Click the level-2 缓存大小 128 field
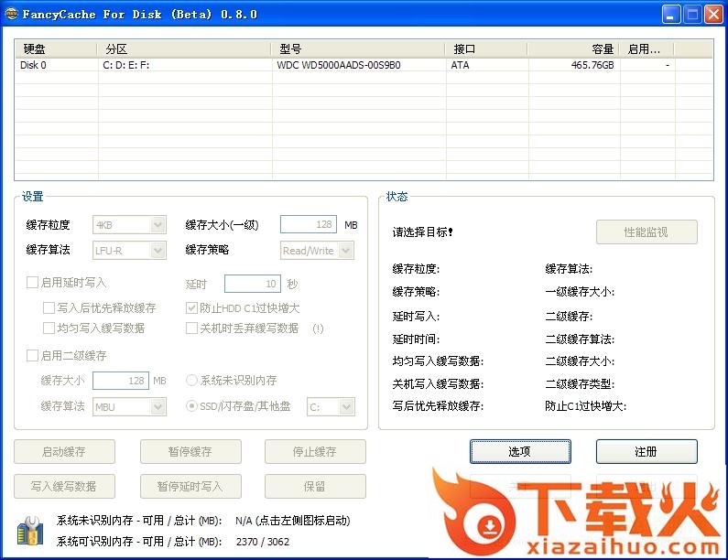Image resolution: width=728 pixels, height=560 pixels. pos(121,381)
